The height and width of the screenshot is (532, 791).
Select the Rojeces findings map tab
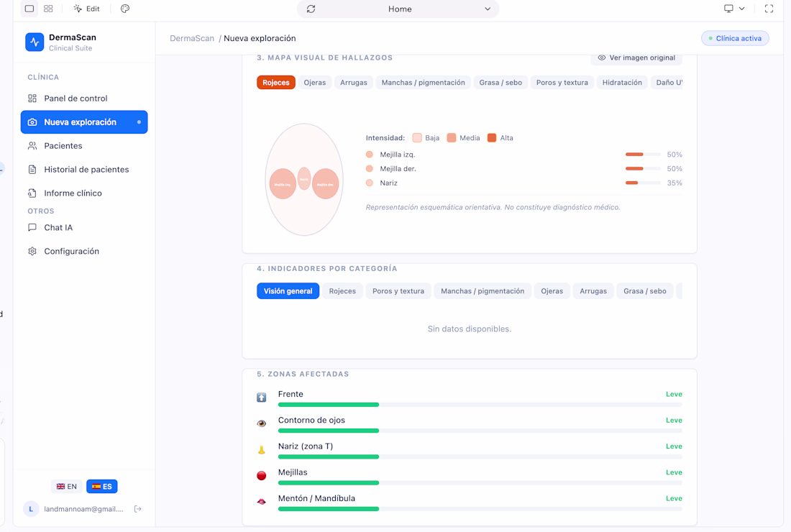[x=276, y=83]
